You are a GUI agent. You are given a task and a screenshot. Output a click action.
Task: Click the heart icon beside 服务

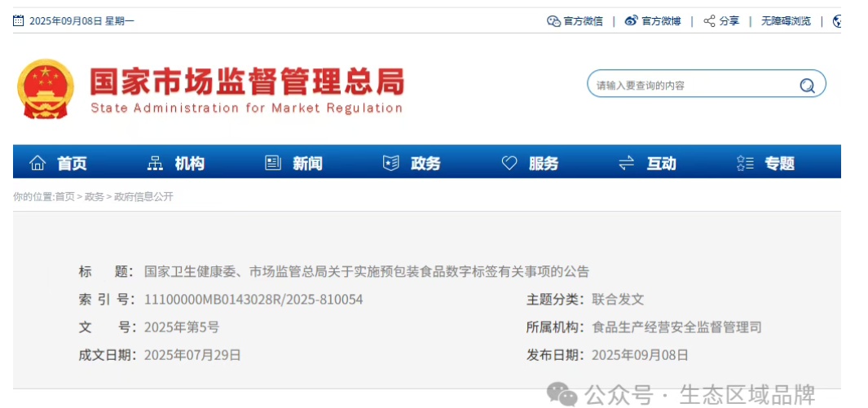click(509, 164)
